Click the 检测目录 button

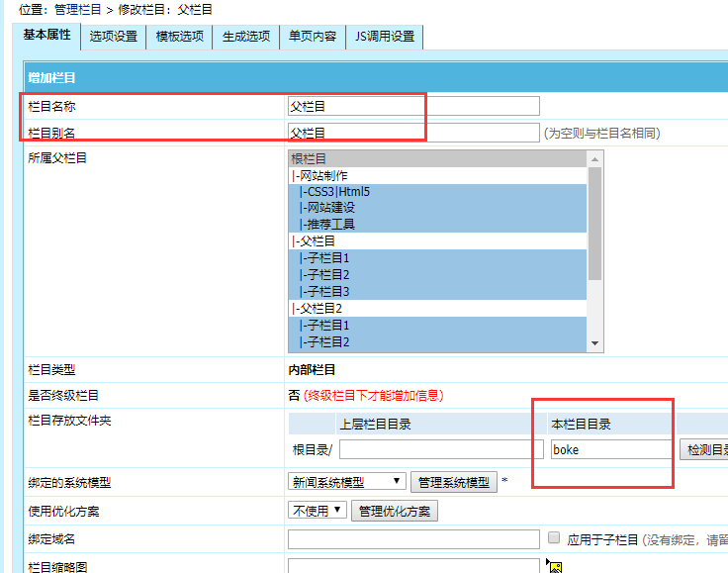coord(704,449)
